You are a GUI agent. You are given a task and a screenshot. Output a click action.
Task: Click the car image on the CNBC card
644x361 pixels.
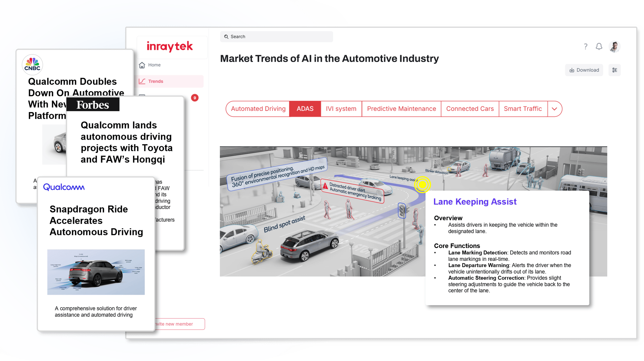tap(55, 145)
